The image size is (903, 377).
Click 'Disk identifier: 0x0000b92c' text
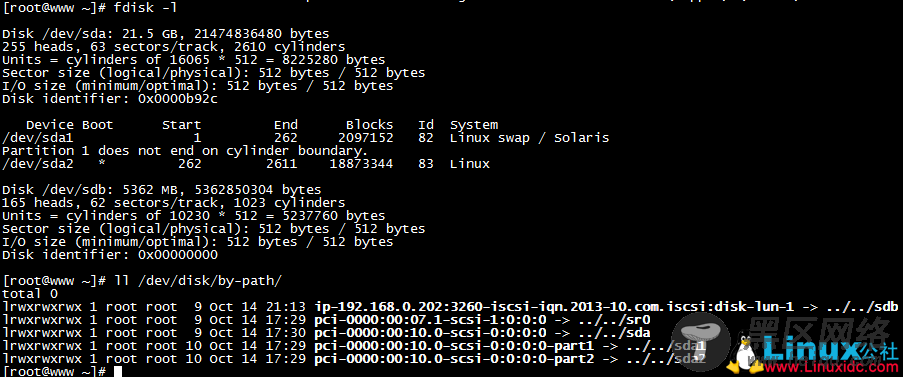pos(110,99)
